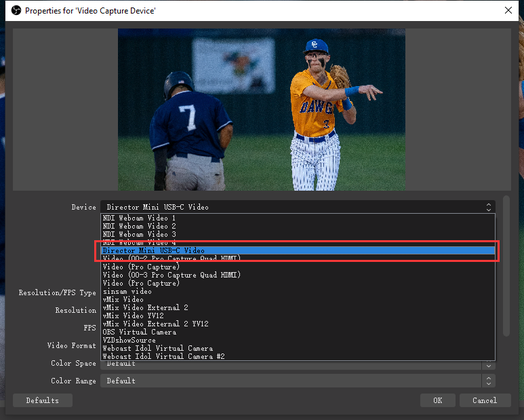Choose vMix Video YV12 option
This screenshot has height=420, width=524.
tap(298, 315)
